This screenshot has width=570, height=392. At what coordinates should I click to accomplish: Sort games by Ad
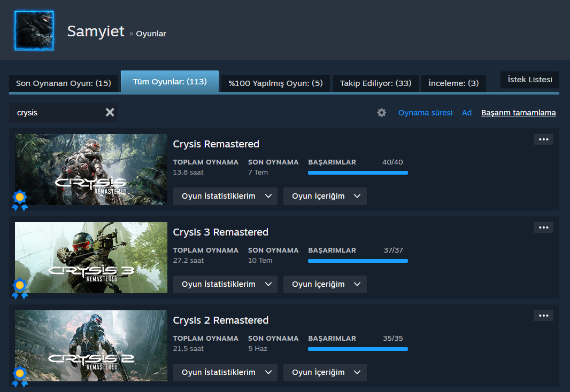point(467,113)
